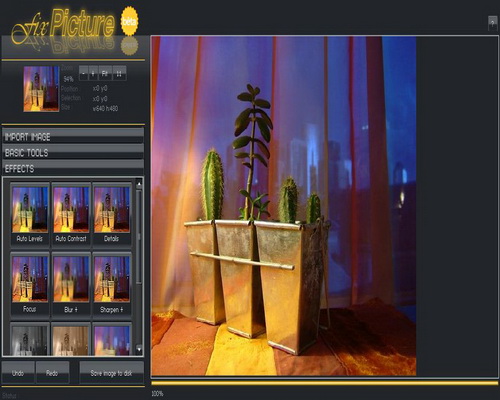Click the effects list scroll up arrow
Viewport: 500px width, 400px height.
coord(139,183)
